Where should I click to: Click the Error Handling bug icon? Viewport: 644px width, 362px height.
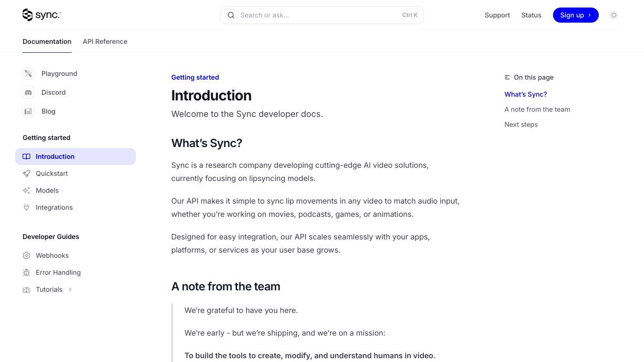coord(26,272)
